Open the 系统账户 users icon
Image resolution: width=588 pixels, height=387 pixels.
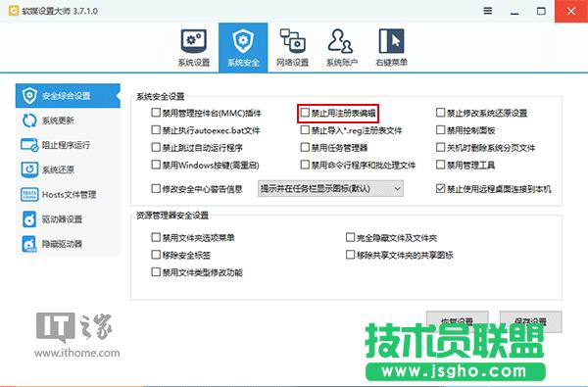tap(340, 41)
